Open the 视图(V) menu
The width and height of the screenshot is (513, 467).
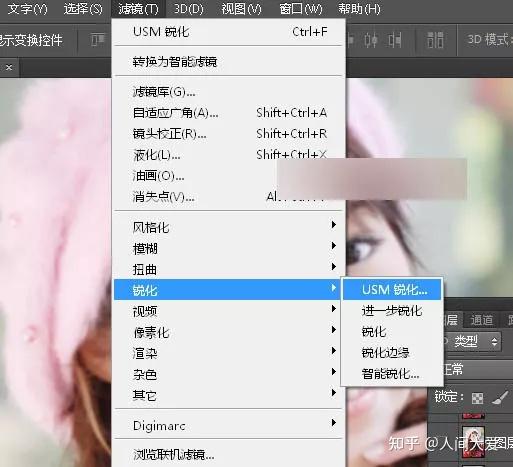pyautogui.click(x=241, y=9)
